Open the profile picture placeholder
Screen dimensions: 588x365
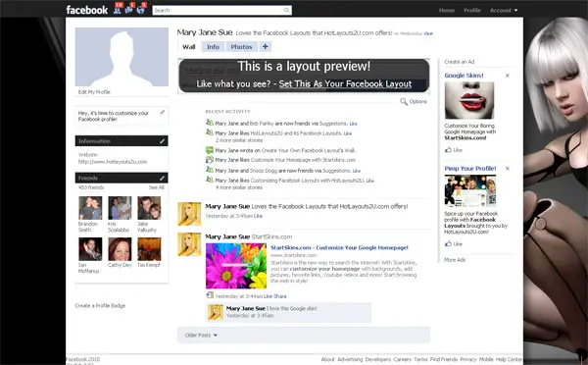[x=122, y=57]
